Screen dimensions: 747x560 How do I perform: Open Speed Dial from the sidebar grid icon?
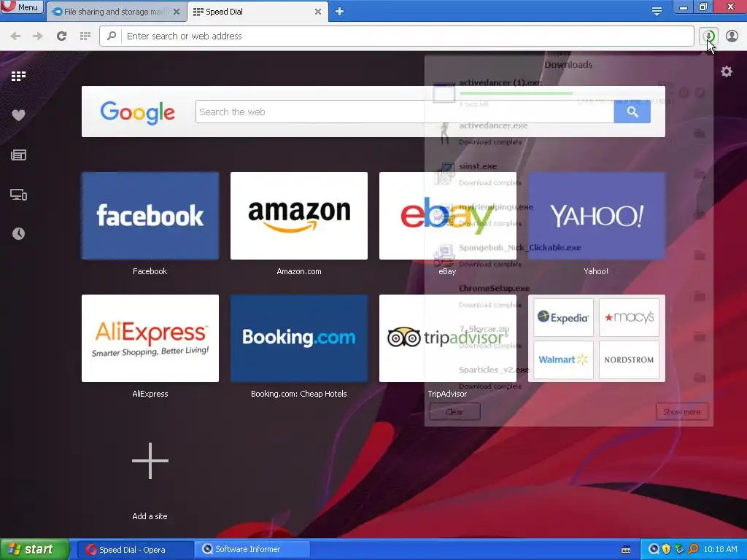coord(18,76)
